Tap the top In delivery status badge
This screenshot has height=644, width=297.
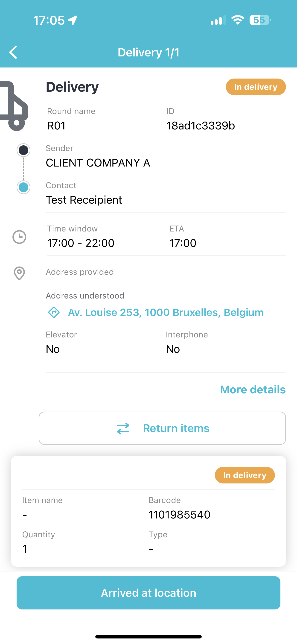tap(256, 87)
